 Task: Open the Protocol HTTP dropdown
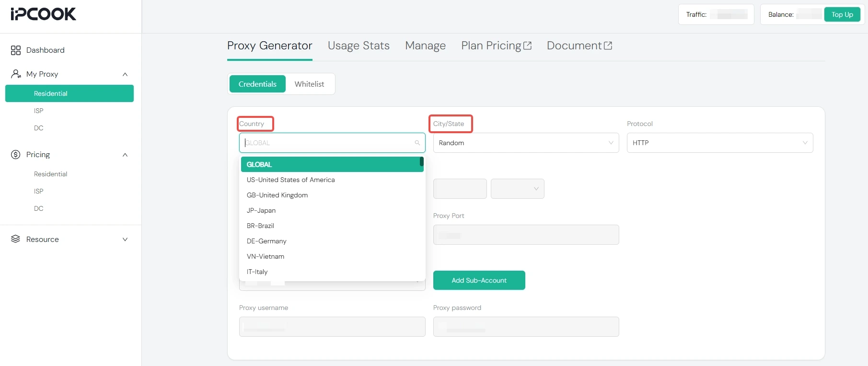click(720, 143)
